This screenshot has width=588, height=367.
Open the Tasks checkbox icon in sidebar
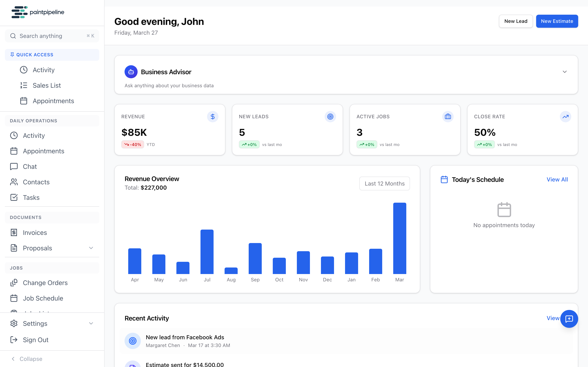pos(14,197)
